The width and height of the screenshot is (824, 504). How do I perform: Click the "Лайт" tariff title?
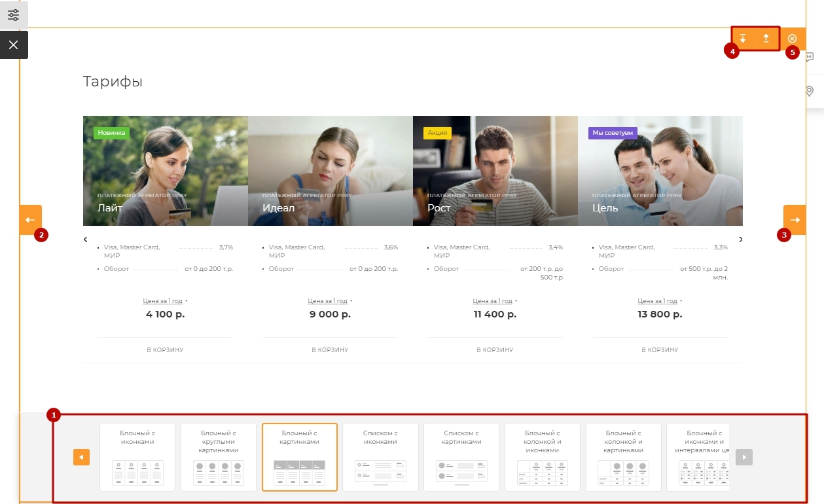pyautogui.click(x=110, y=208)
